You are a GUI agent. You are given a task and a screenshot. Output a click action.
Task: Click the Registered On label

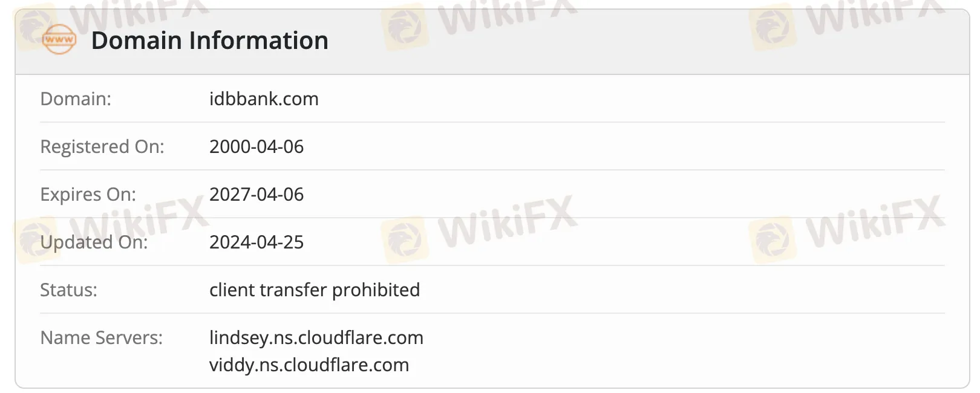pyautogui.click(x=102, y=146)
